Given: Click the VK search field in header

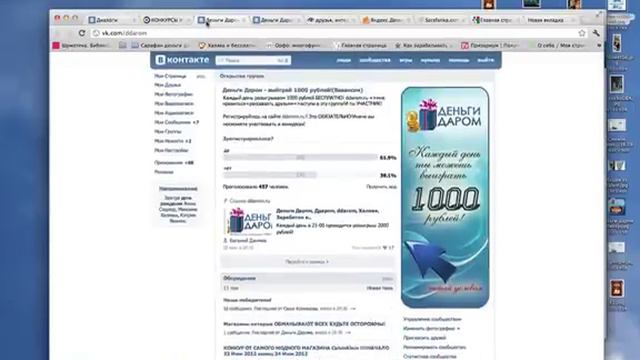Looking at the screenshot, I should point(253,60).
